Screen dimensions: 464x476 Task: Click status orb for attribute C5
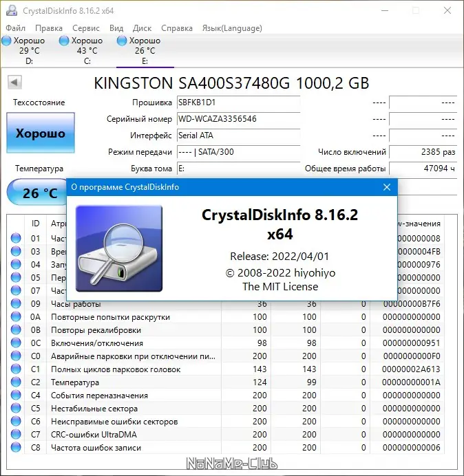[x=16, y=408]
